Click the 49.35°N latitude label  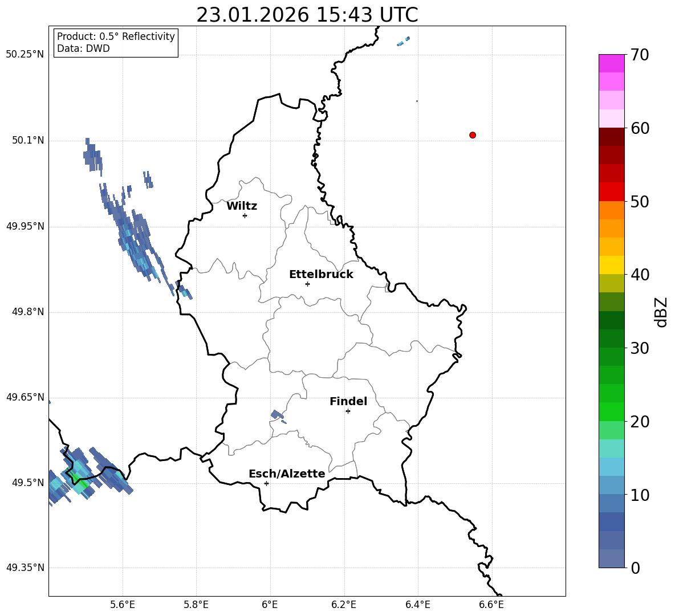click(x=25, y=568)
